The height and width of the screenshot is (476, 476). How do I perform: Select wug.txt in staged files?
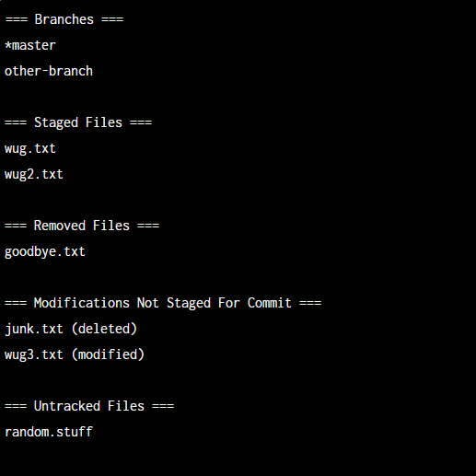(x=30, y=148)
